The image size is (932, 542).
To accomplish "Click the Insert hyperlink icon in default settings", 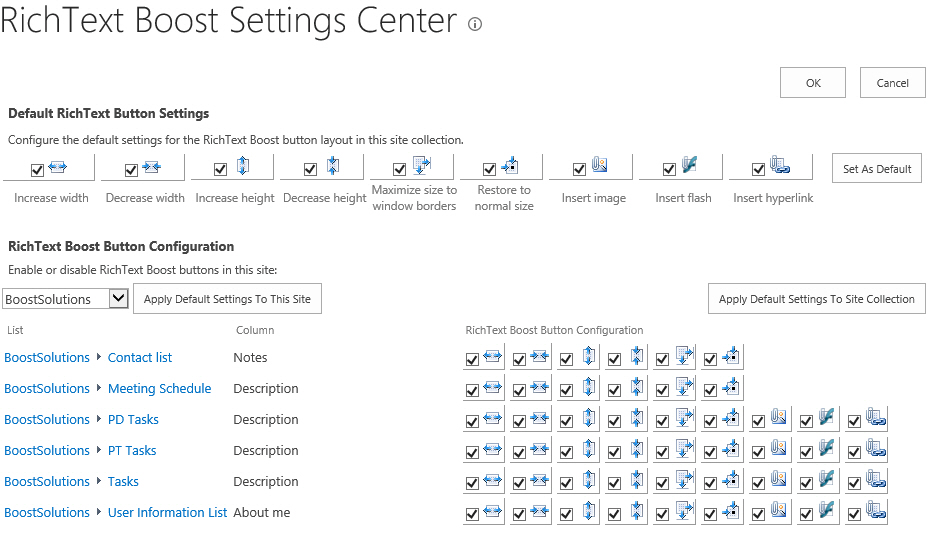I will 780,167.
